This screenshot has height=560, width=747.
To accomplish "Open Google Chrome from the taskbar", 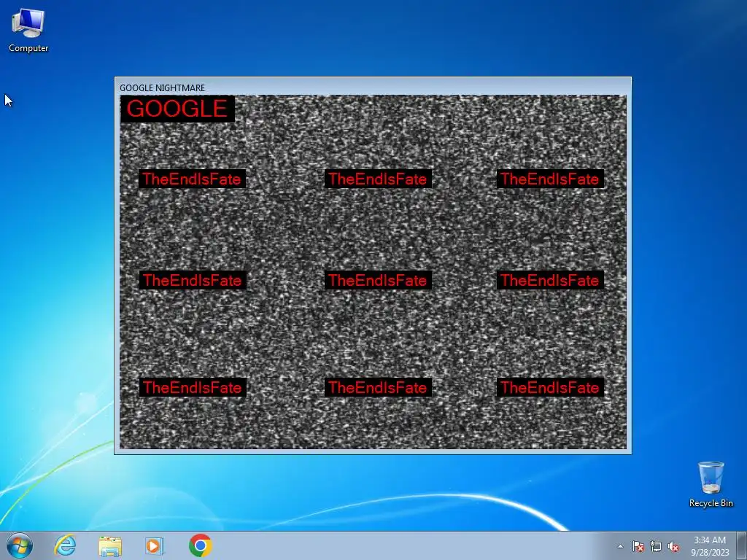I will tap(200, 545).
